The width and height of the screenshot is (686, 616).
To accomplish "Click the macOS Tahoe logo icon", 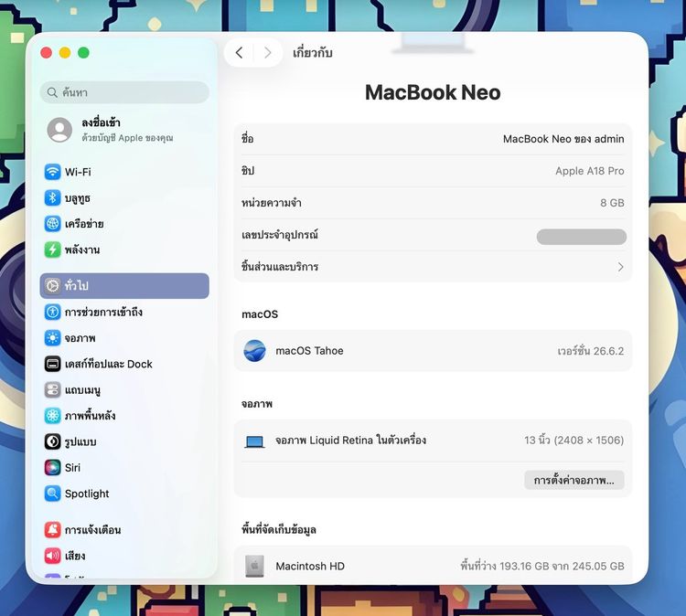I will tap(254, 351).
